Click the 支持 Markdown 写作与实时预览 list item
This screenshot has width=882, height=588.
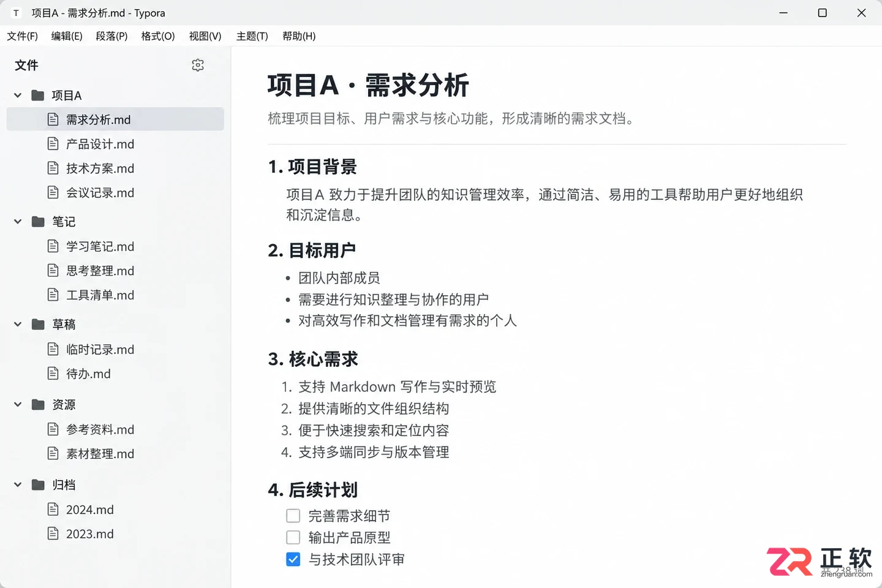pyautogui.click(x=397, y=386)
